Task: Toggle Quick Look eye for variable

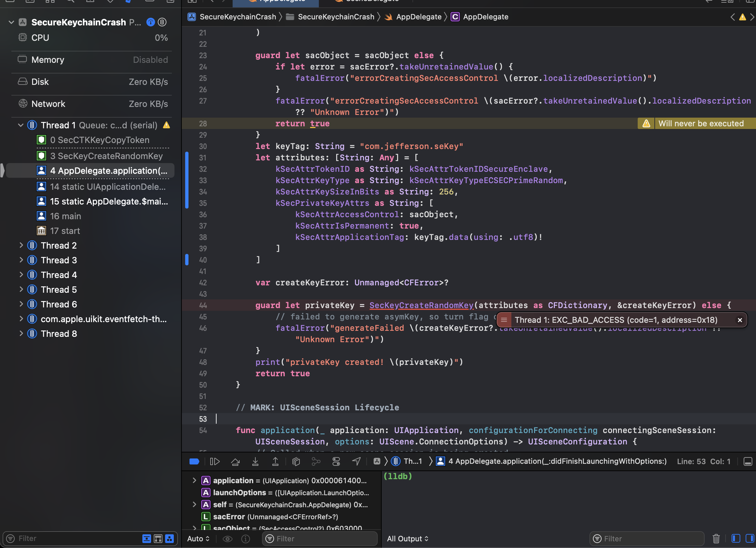Action: click(x=228, y=539)
